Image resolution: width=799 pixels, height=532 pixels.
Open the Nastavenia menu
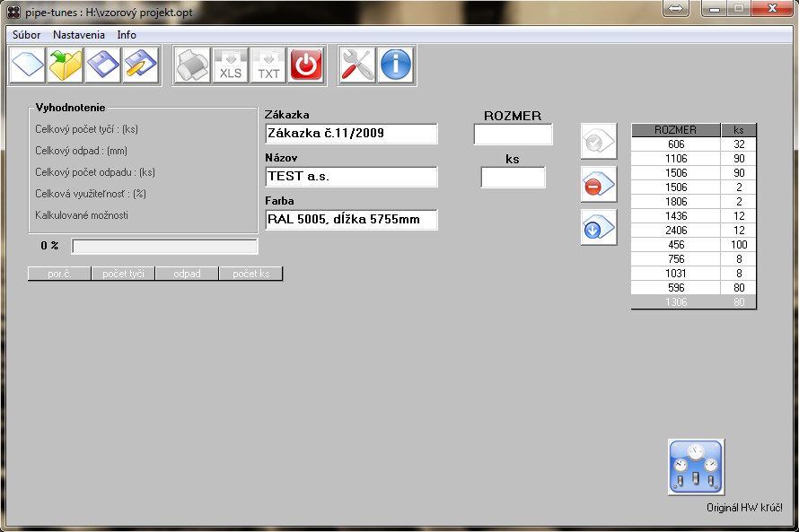(78, 35)
